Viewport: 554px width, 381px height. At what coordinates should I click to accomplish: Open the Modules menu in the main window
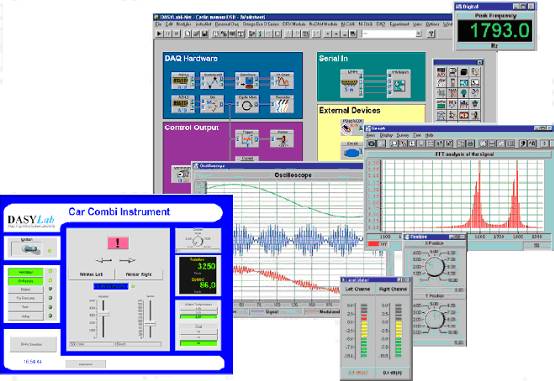tap(183, 24)
